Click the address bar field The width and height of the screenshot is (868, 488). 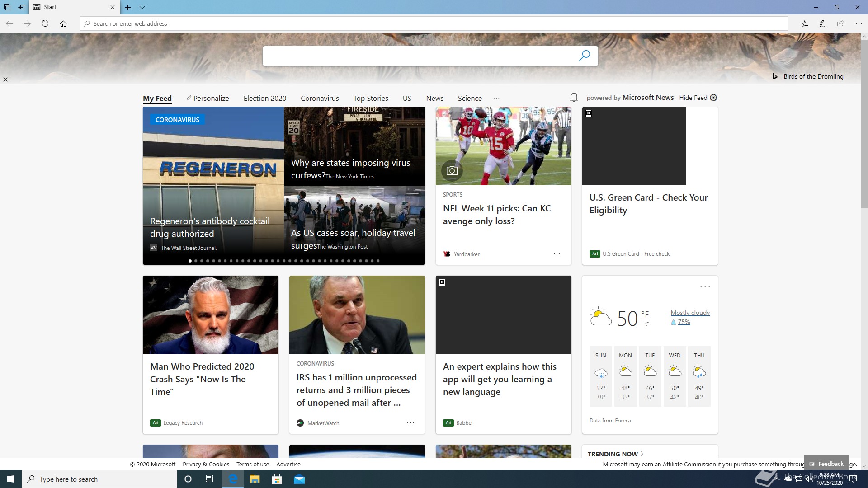click(434, 23)
